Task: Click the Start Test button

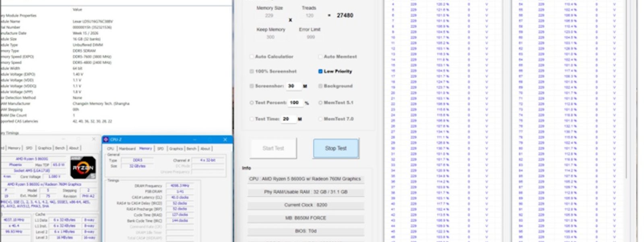Action: tap(273, 148)
